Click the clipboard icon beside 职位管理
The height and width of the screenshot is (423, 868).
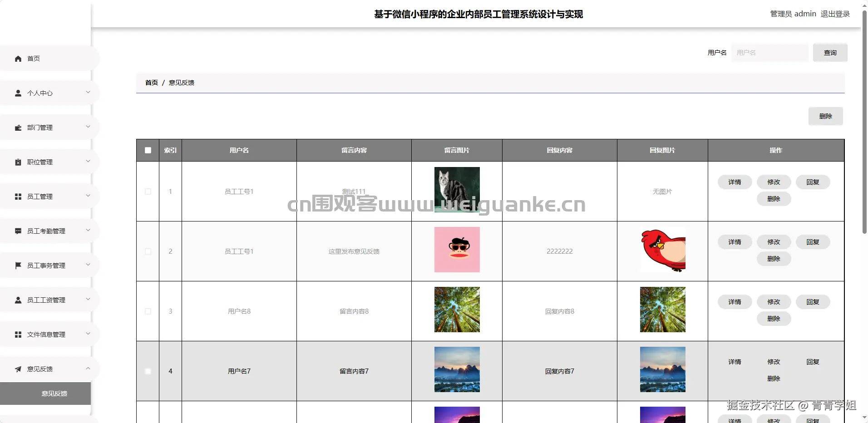pyautogui.click(x=18, y=162)
